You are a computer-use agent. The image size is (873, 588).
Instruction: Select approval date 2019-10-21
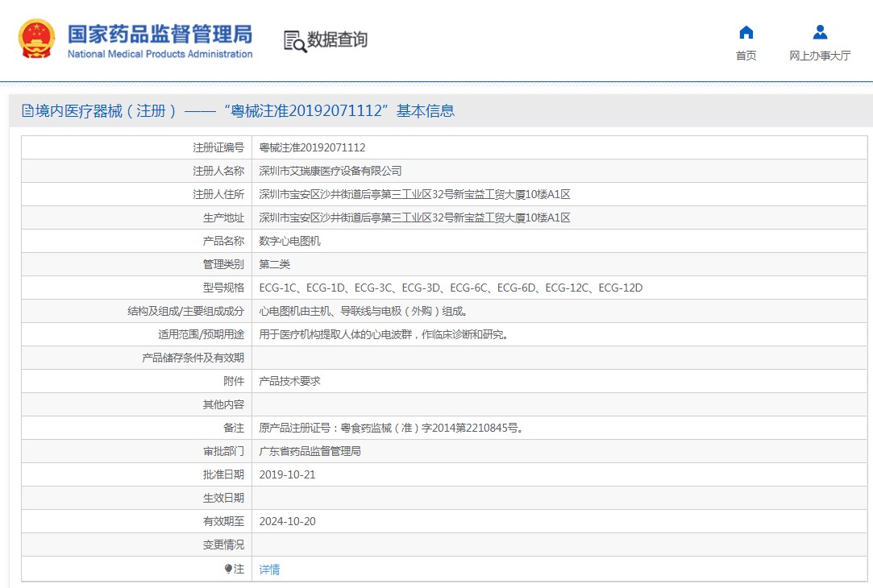pyautogui.click(x=287, y=474)
